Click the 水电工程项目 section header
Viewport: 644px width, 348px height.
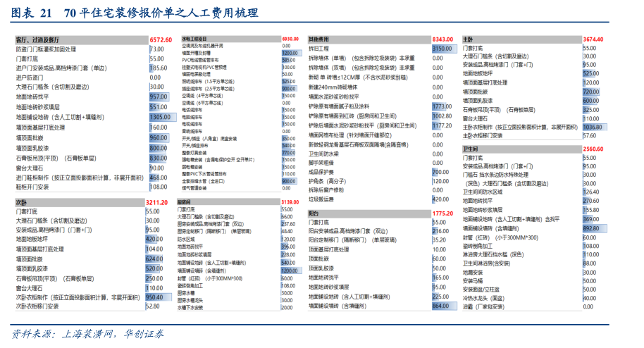click(194, 39)
